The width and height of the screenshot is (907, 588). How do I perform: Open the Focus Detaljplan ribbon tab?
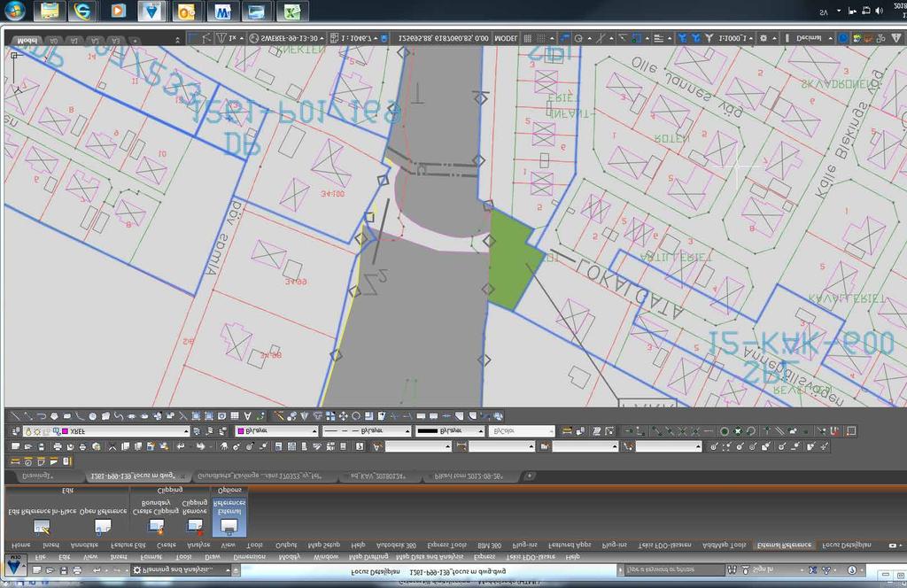(x=846, y=545)
